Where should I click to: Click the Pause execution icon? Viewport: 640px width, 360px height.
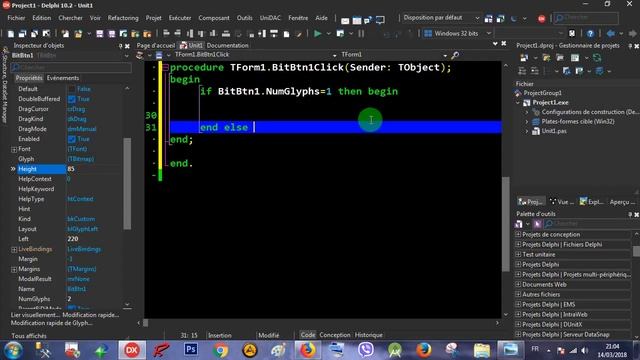point(361,33)
